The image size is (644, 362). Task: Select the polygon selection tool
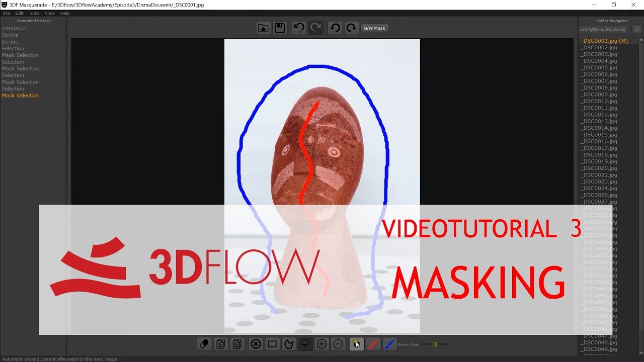(x=289, y=344)
